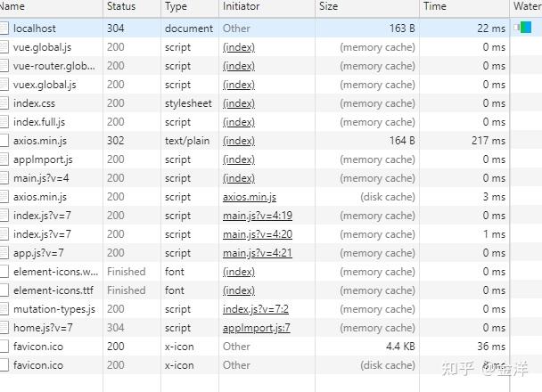Click the file icon beside localhost
The width and height of the screenshot is (542, 392).
click(4, 28)
